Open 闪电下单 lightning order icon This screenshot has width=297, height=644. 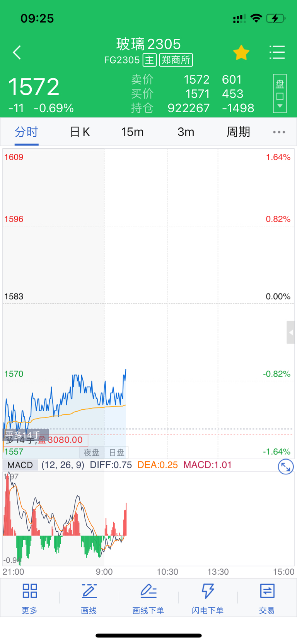208,598
